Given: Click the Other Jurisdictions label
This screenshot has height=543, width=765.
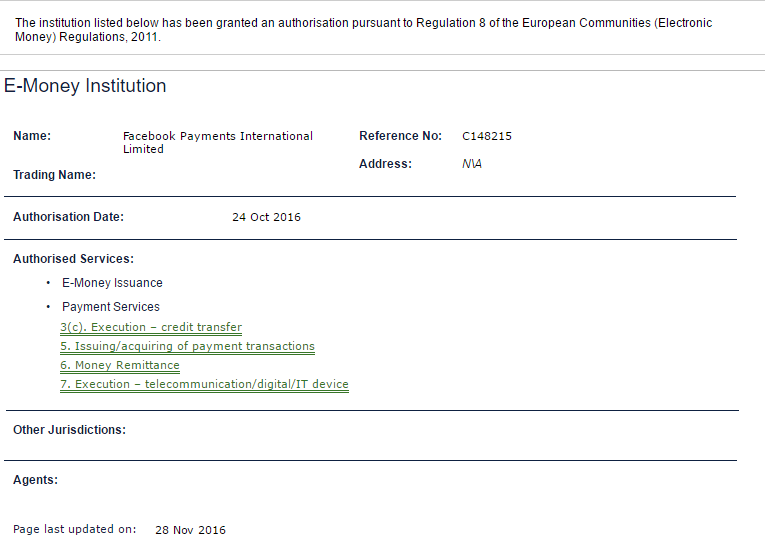Looking at the screenshot, I should tap(69, 430).
